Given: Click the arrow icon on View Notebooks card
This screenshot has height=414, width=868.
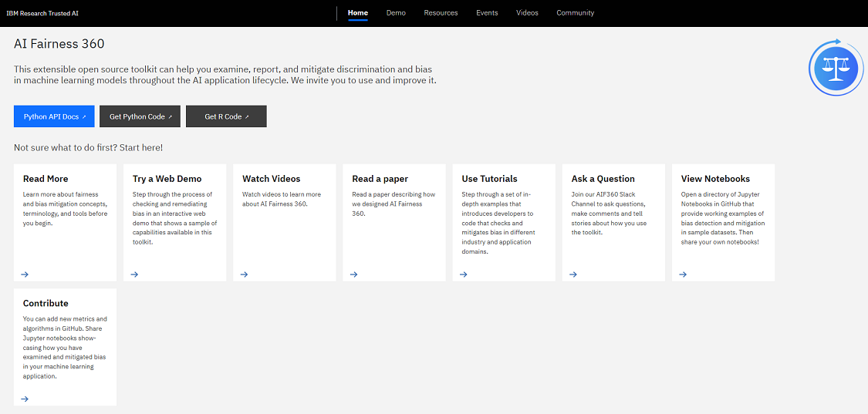Looking at the screenshot, I should coord(683,274).
